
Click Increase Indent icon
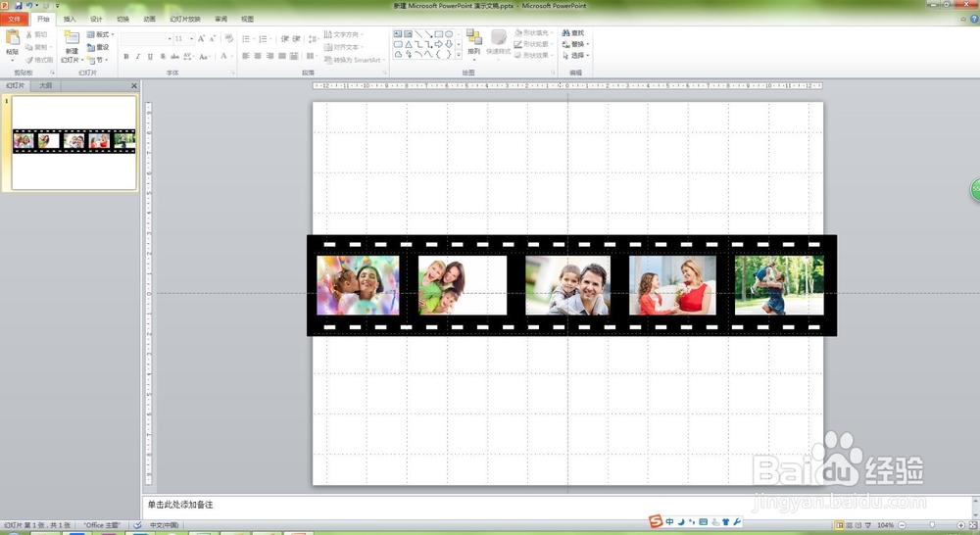coord(296,39)
